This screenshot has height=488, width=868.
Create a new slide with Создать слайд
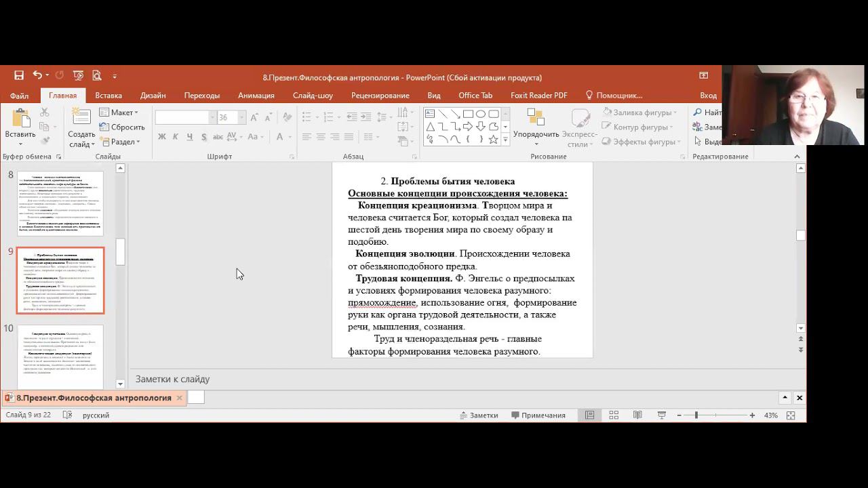[81, 127]
